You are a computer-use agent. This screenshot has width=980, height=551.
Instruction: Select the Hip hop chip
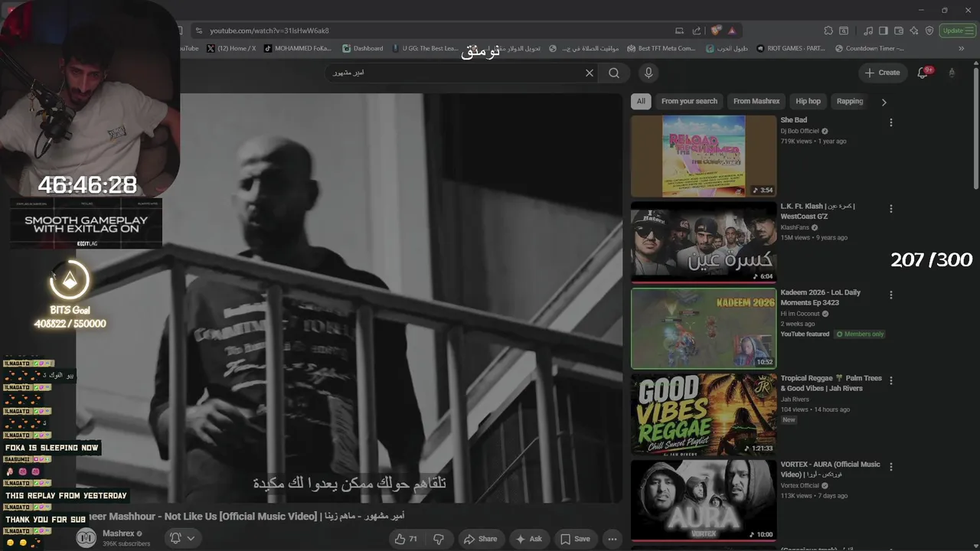(x=808, y=101)
